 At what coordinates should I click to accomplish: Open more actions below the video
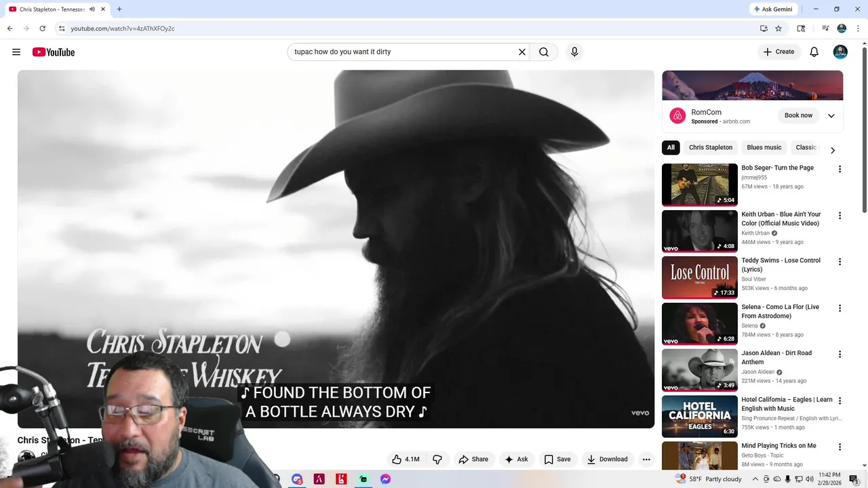click(646, 460)
